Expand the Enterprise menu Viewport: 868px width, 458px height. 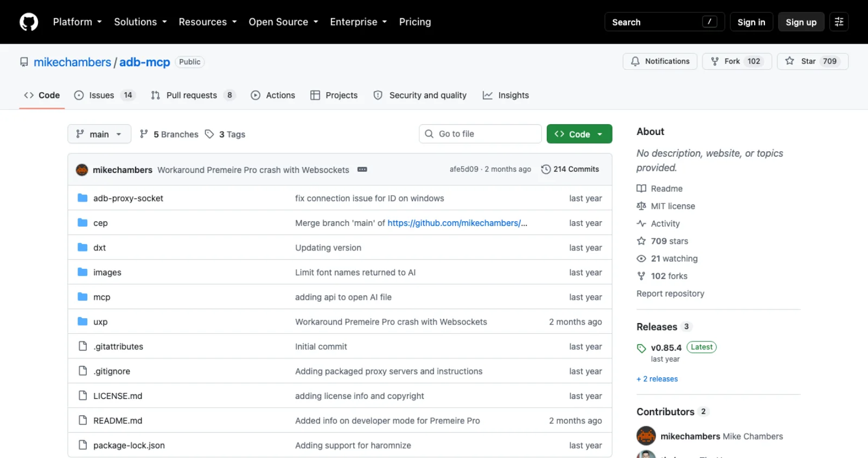[359, 22]
